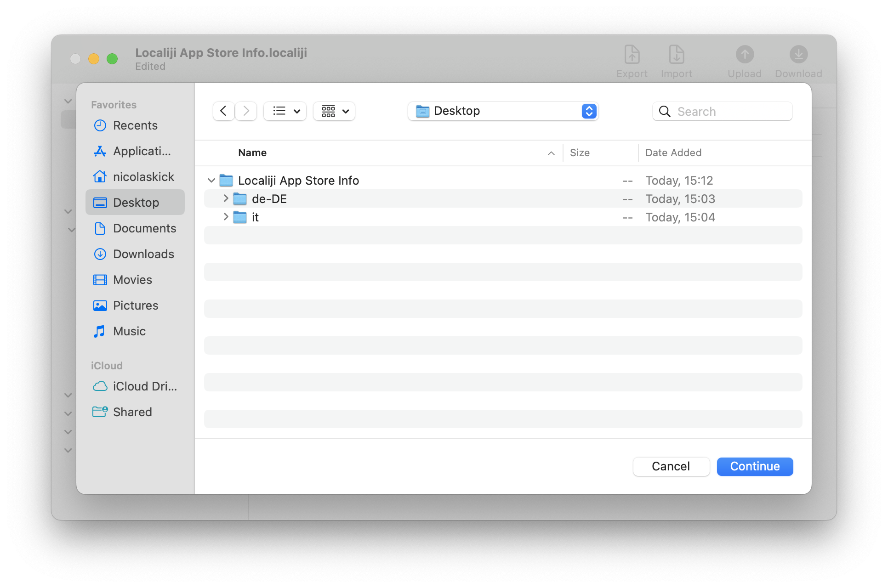This screenshot has width=888, height=588.
Task: Click the Today, 15:03 date cell
Action: [680, 199]
